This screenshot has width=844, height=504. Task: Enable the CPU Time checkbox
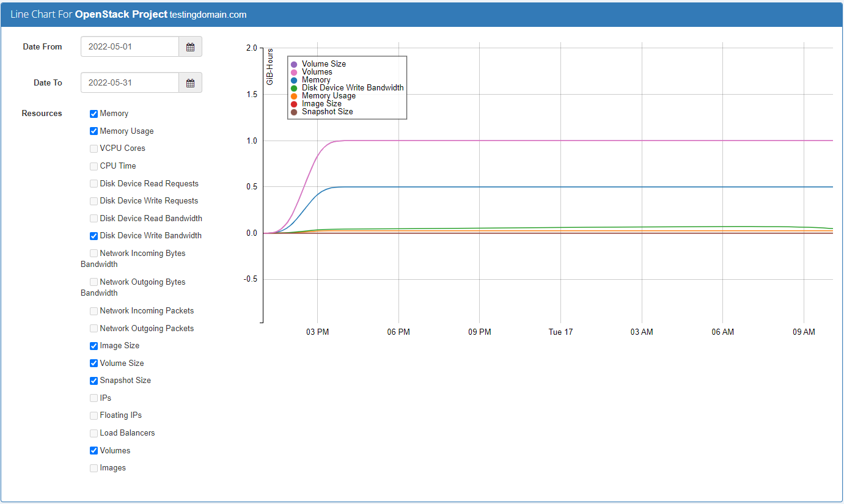[94, 166]
